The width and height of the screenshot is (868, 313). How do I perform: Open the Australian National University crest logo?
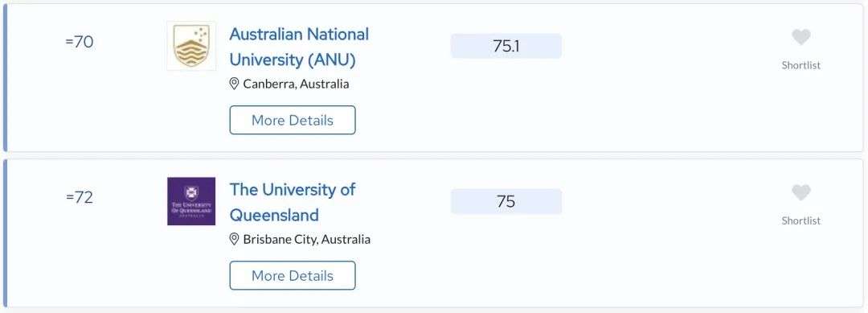pyautogui.click(x=191, y=46)
